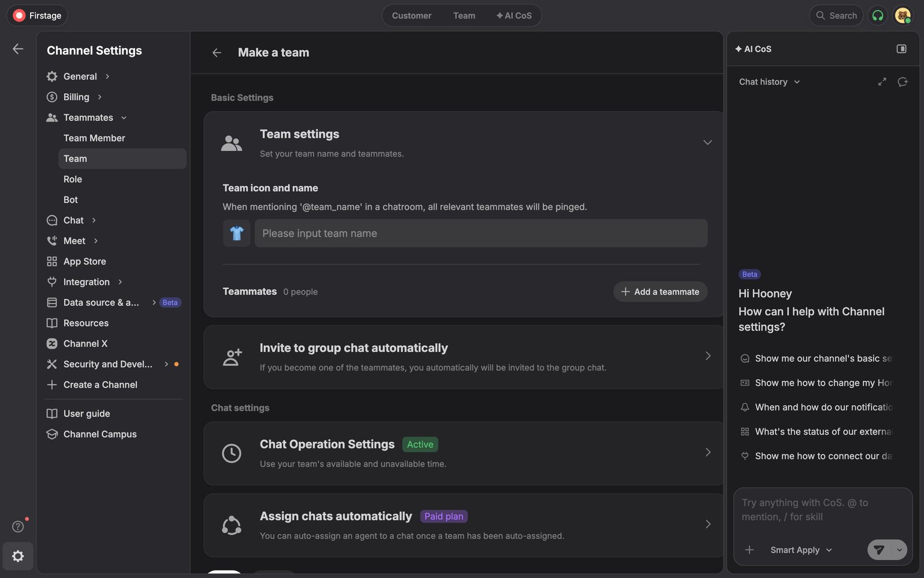Open the Chat history dropdown
This screenshot has height=578, width=924.
coord(769,82)
